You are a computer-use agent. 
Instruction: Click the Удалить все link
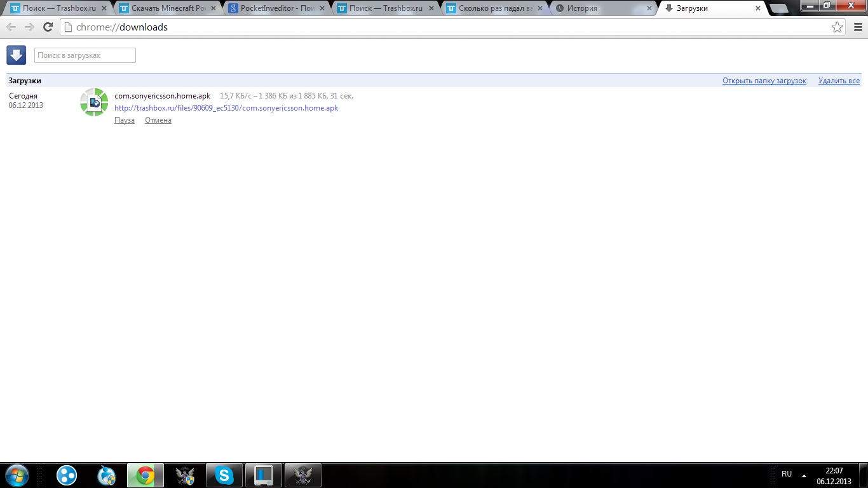(839, 81)
